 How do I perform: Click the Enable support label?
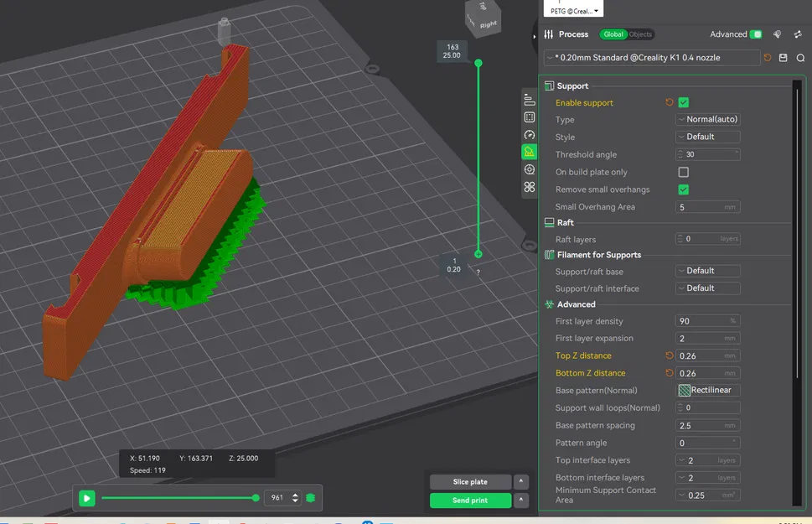pyautogui.click(x=584, y=102)
